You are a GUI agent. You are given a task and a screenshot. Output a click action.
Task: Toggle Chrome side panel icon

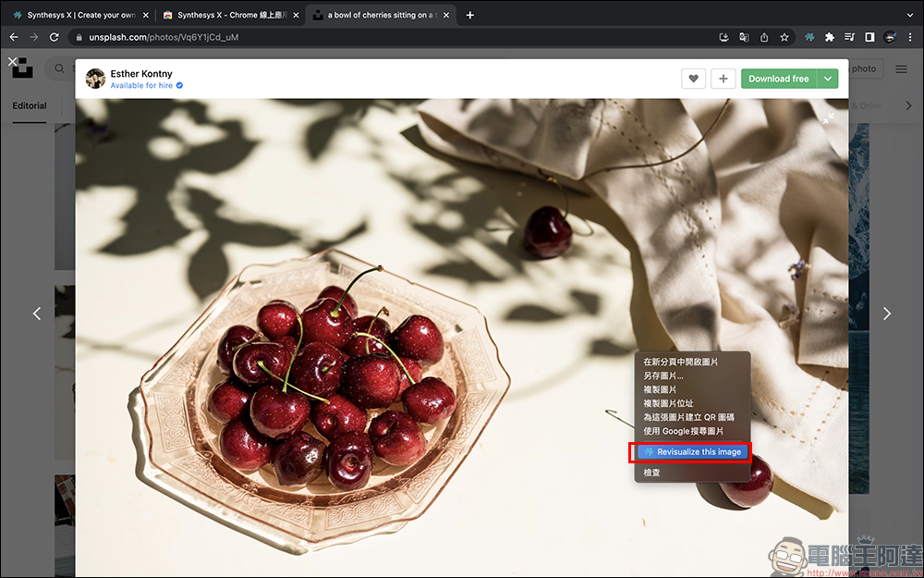point(869,37)
